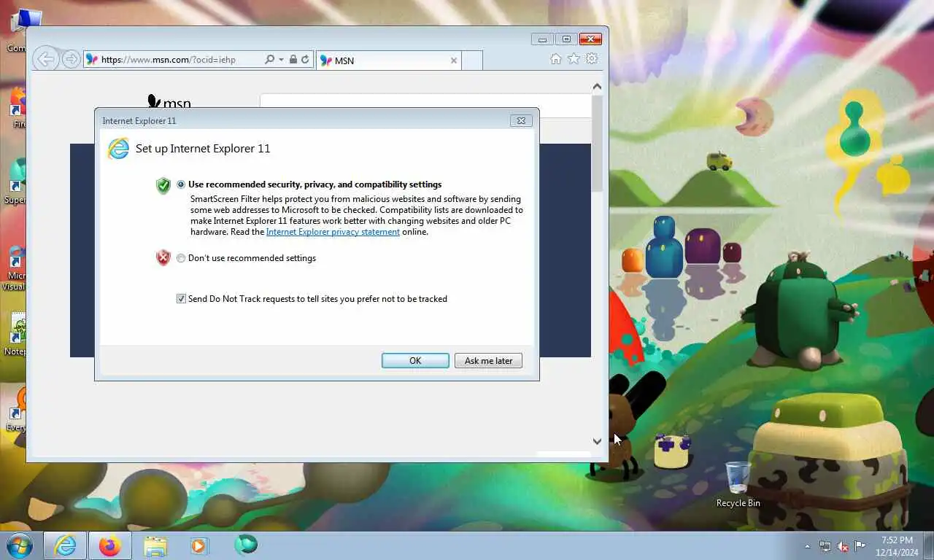This screenshot has height=560, width=934.
Task: Refresh the page with the reload icon
Action: coord(305,59)
